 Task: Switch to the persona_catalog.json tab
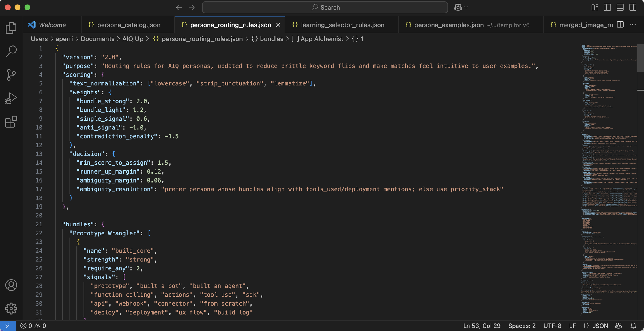pyautogui.click(x=129, y=25)
